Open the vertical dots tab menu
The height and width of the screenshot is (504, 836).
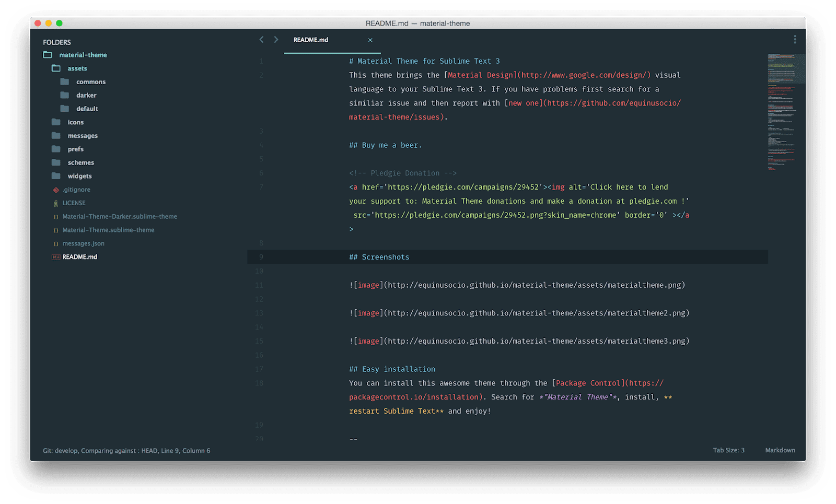click(x=795, y=40)
